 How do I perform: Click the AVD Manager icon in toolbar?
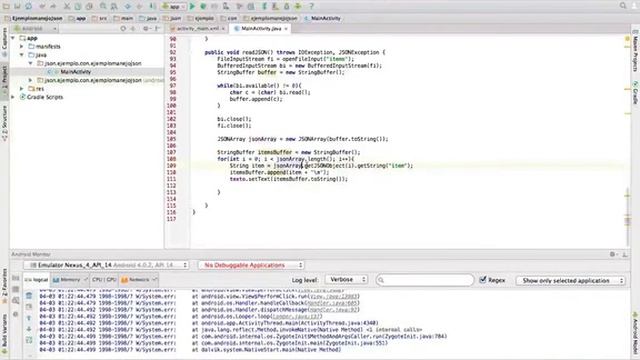coord(276,6)
